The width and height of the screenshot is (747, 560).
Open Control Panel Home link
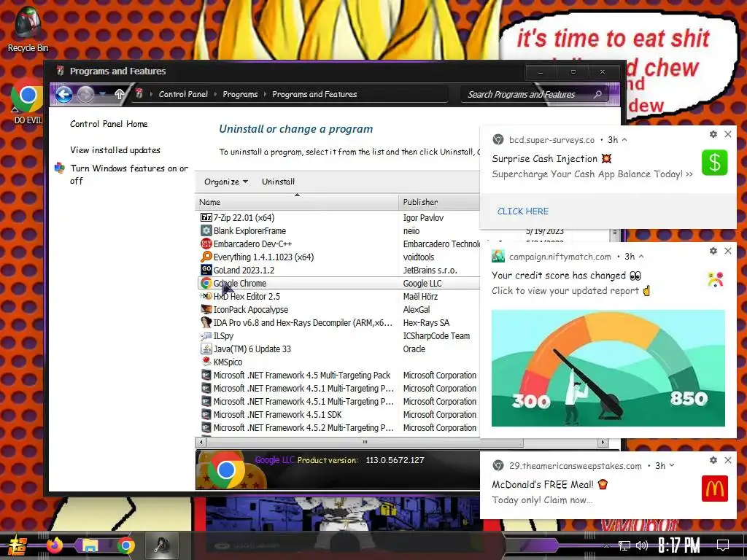coord(109,124)
